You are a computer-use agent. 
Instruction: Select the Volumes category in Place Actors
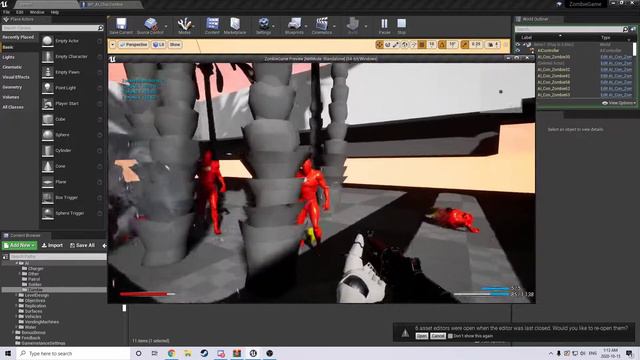[11, 97]
